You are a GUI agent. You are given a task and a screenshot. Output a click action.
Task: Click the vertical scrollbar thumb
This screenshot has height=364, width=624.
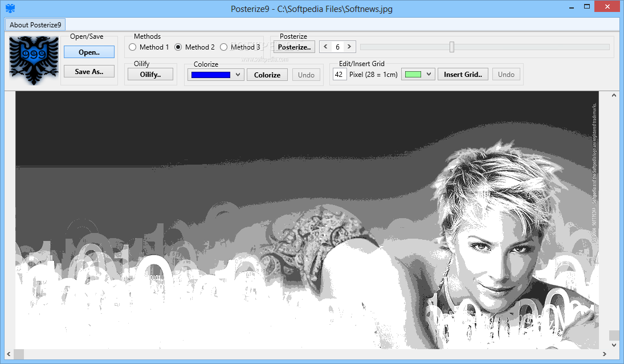[614, 336]
